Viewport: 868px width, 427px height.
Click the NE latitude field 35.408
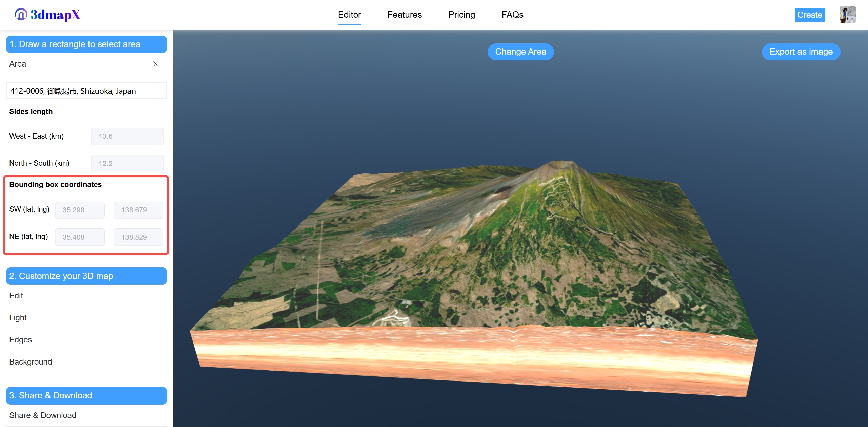(x=80, y=237)
